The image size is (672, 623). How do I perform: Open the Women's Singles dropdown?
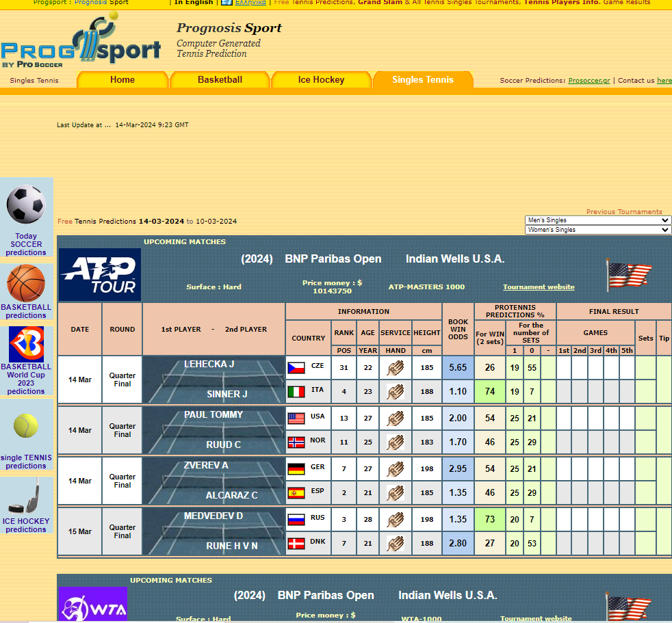coord(597,230)
